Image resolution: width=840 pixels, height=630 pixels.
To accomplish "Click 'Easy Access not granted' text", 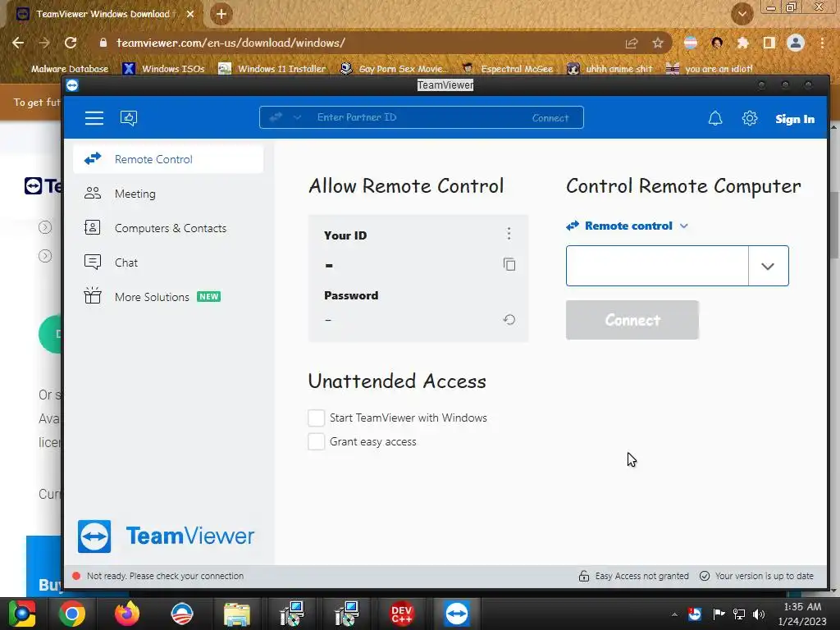I will (x=641, y=576).
